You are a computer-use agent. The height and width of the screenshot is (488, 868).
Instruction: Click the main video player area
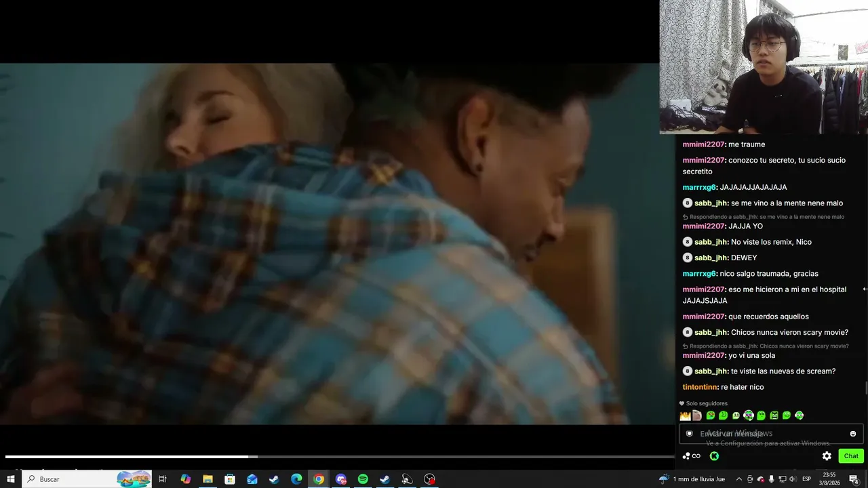(330, 244)
